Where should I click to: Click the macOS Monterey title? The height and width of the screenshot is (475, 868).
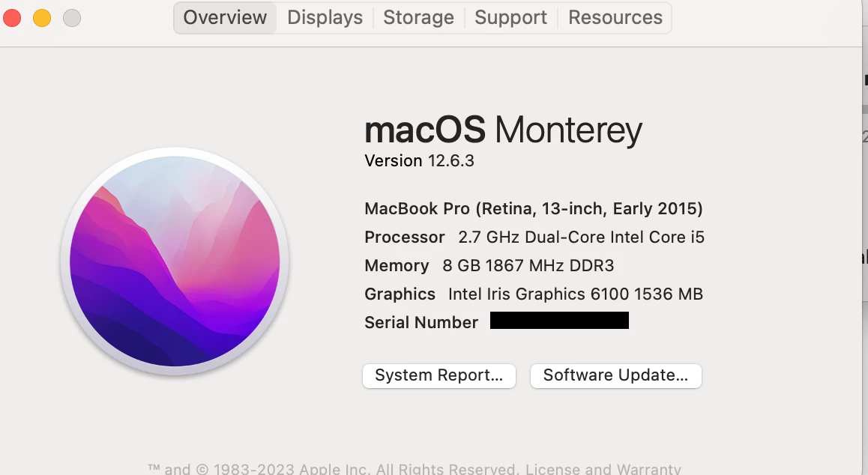pyautogui.click(x=503, y=130)
